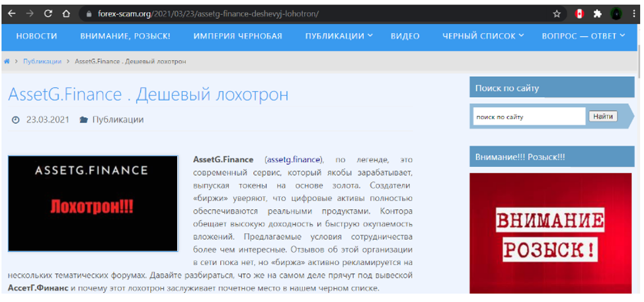Click the Публикации category link under the title

coord(118,120)
